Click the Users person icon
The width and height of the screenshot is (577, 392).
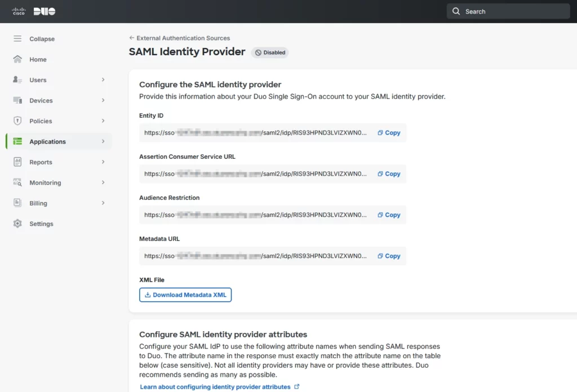pos(17,80)
